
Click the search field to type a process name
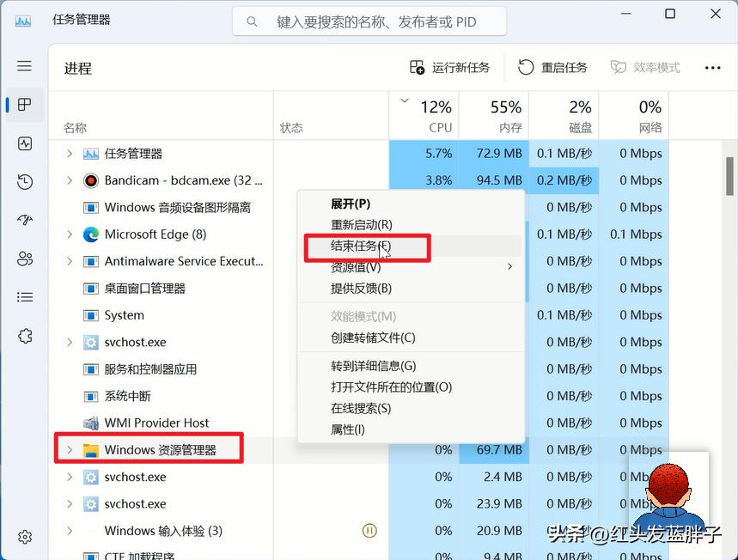point(368,21)
